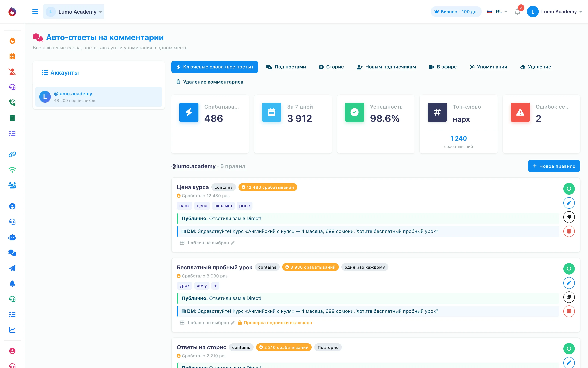Click the Успешность 98.6% stat card
Image resolution: width=588 pixels, height=368 pixels.
pyautogui.click(x=376, y=124)
